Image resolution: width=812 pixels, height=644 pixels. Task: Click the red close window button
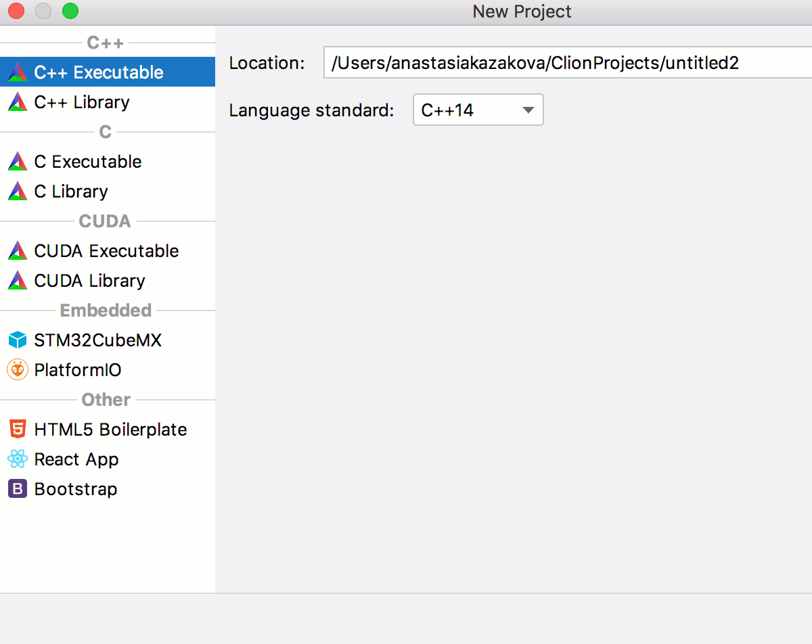[16, 11]
